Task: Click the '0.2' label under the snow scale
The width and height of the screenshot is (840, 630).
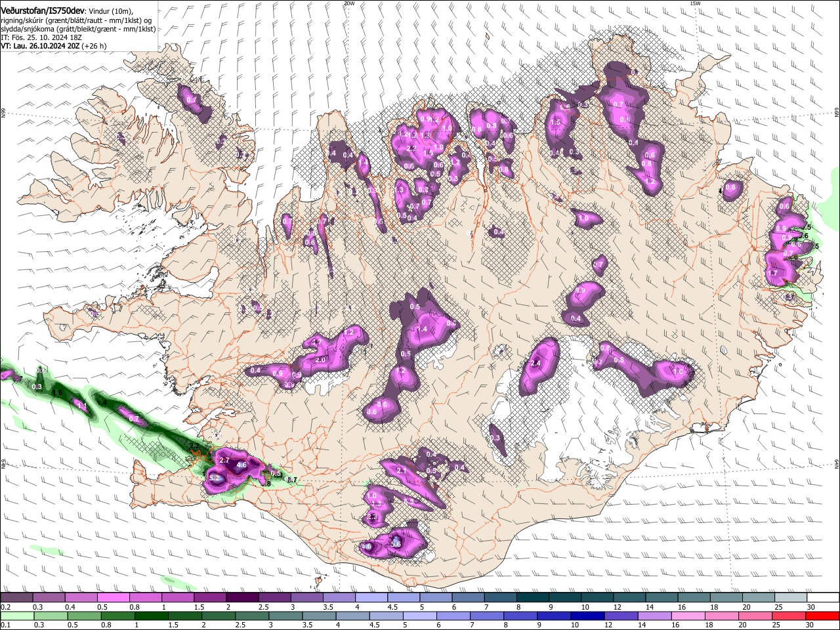Action: (x=5, y=607)
